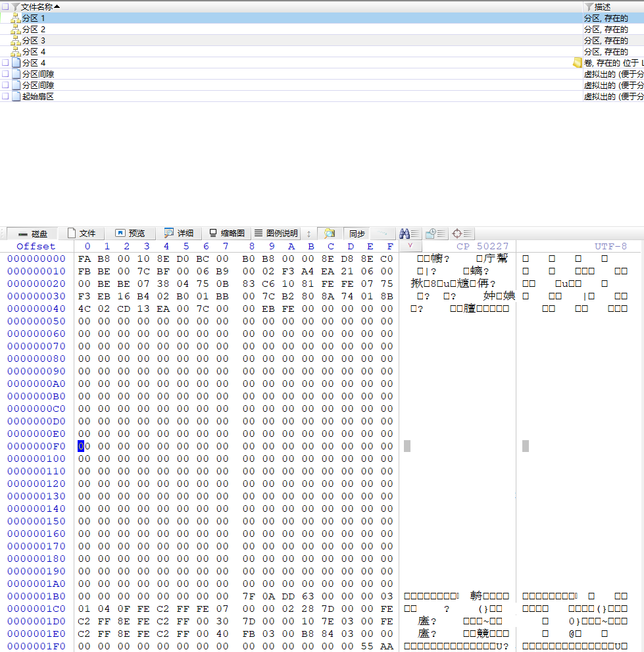Tick the checkbox for the first 分区间隙 row

pos(5,74)
